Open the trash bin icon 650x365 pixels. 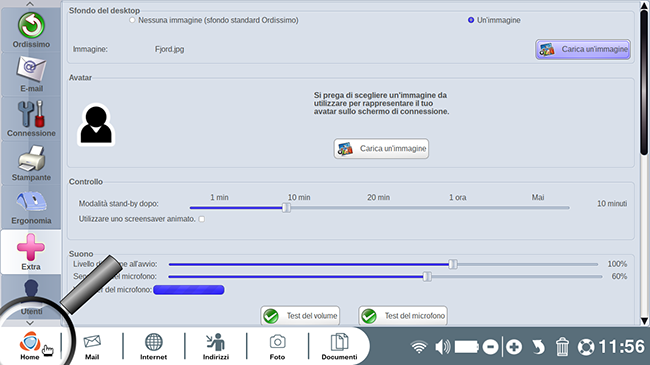pyautogui.click(x=562, y=346)
